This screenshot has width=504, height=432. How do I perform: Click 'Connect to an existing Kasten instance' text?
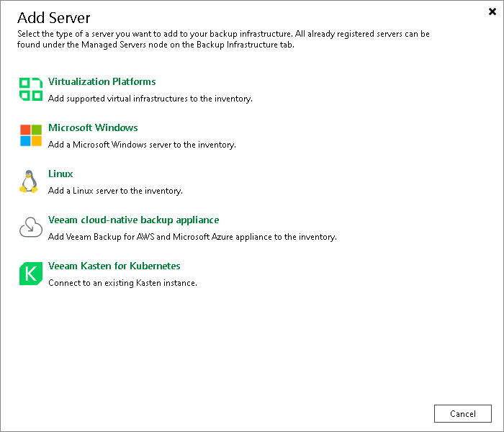pos(122,283)
